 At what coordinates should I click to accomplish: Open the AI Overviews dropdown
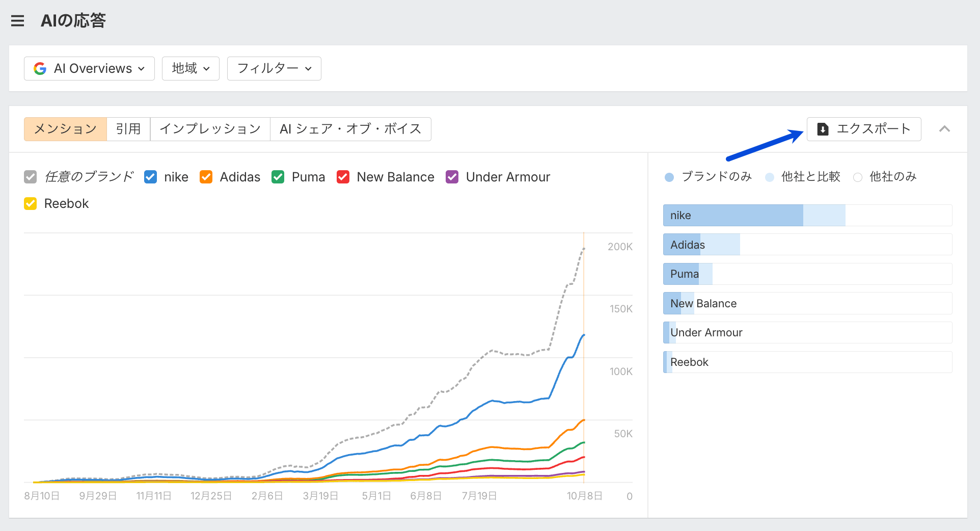89,69
